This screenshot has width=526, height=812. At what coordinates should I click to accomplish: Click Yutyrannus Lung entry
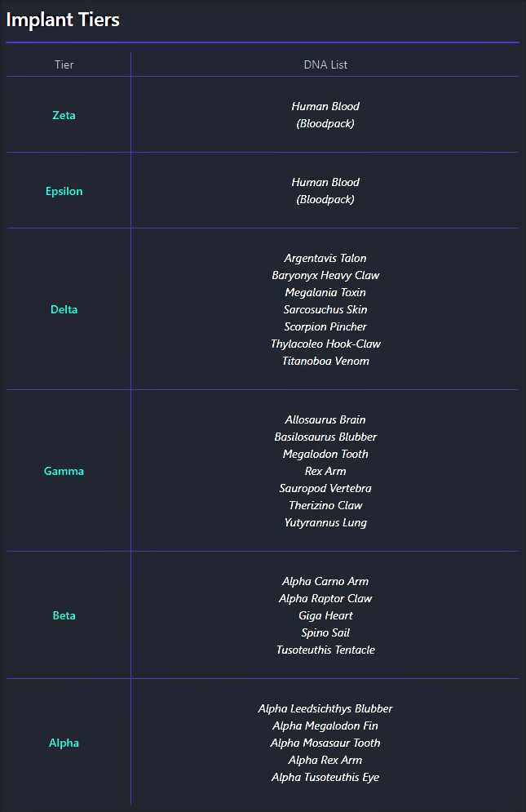tap(325, 522)
